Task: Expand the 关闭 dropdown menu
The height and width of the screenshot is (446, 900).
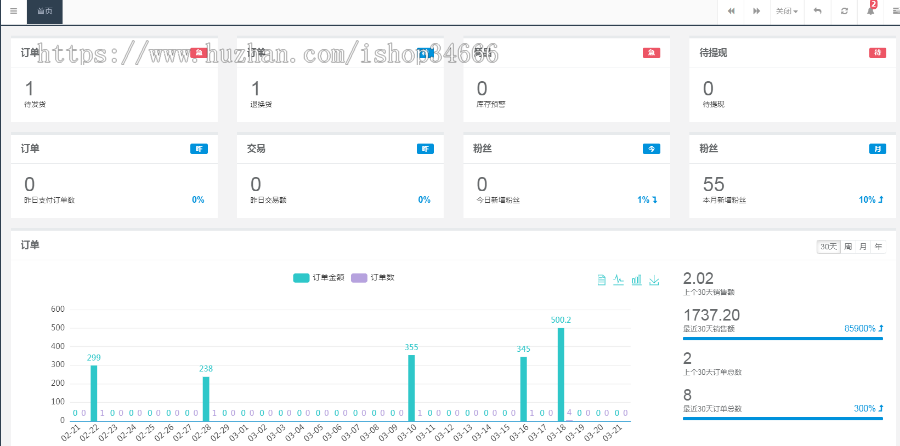Action: [x=786, y=11]
